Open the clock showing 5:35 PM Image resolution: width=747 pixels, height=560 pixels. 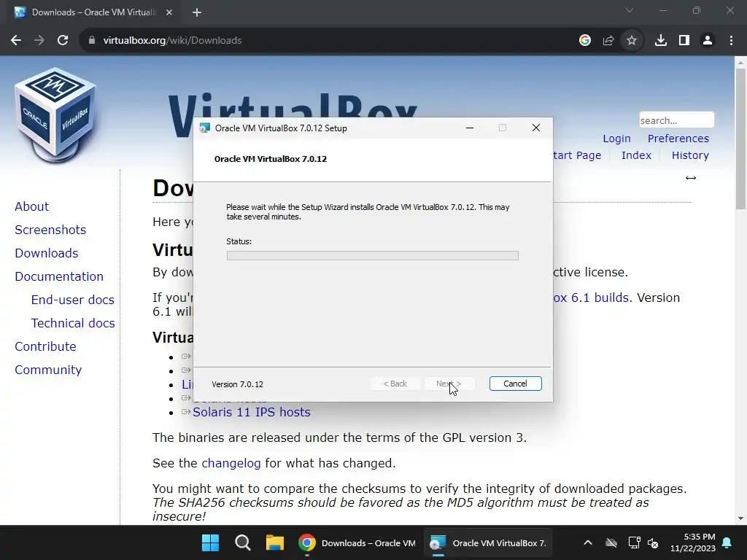693,542
